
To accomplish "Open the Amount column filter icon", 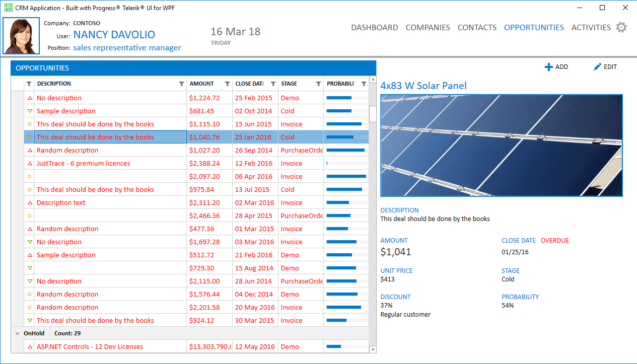I will (x=227, y=84).
